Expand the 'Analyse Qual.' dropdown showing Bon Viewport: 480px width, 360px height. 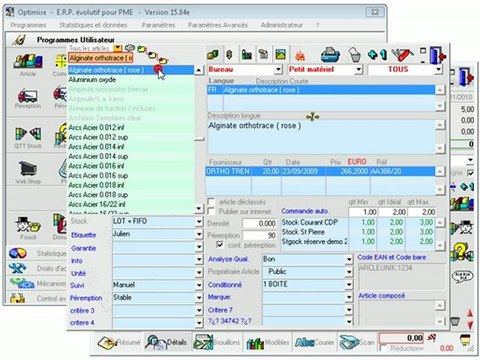click(x=349, y=259)
